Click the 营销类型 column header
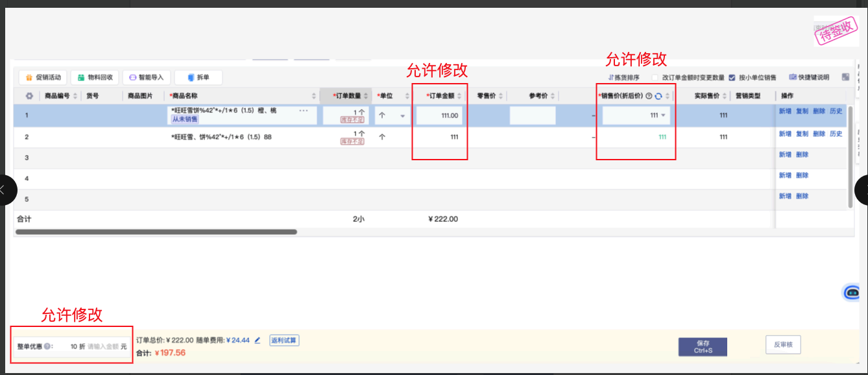The image size is (868, 375). (x=748, y=96)
